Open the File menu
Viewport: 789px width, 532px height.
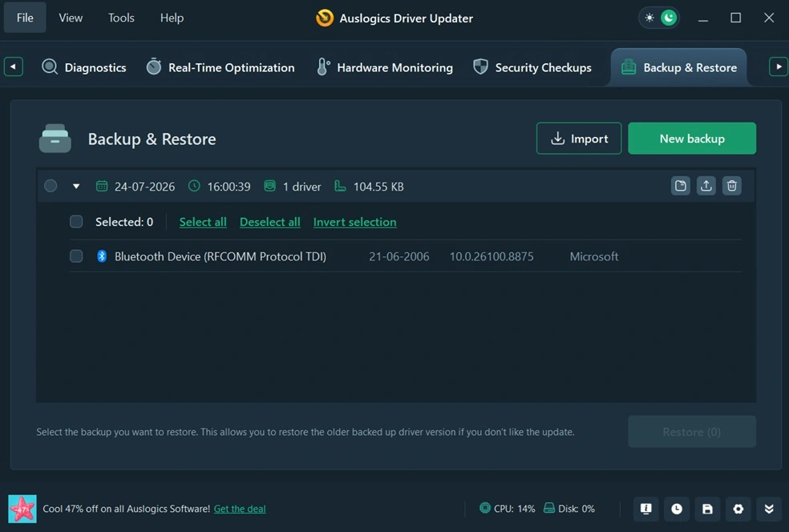[x=25, y=18]
